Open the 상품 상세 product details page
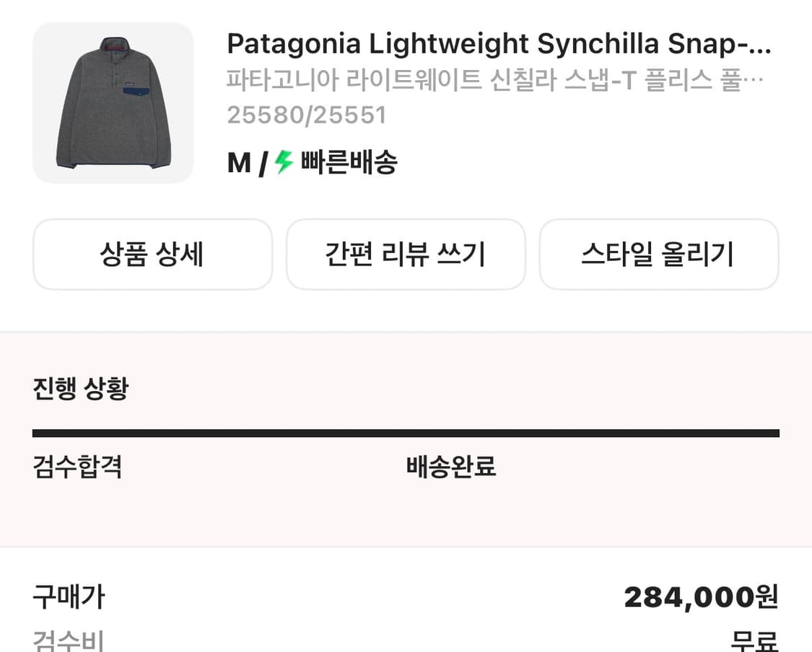The width and height of the screenshot is (812, 652). (152, 255)
